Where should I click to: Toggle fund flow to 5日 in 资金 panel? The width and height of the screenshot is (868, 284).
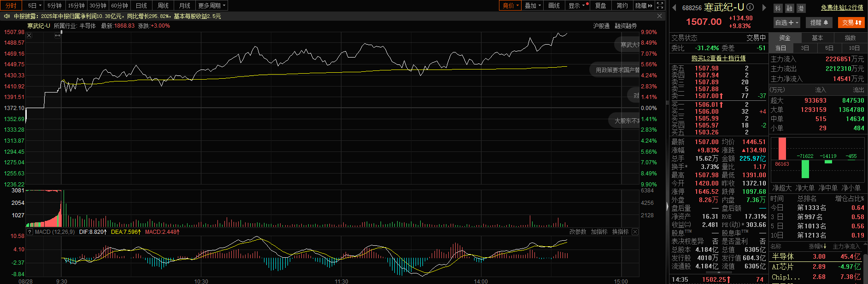829,48
